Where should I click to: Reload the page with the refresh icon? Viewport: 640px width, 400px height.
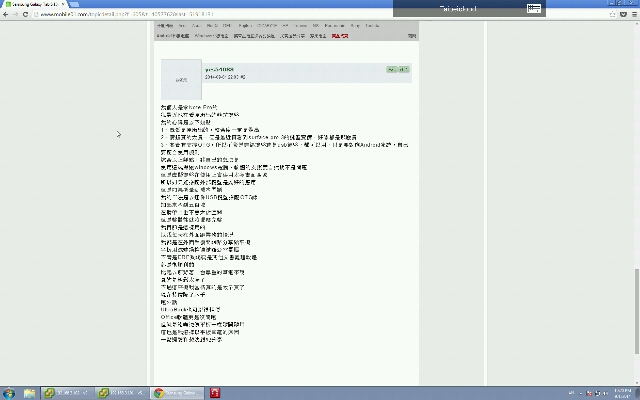(x=25, y=14)
